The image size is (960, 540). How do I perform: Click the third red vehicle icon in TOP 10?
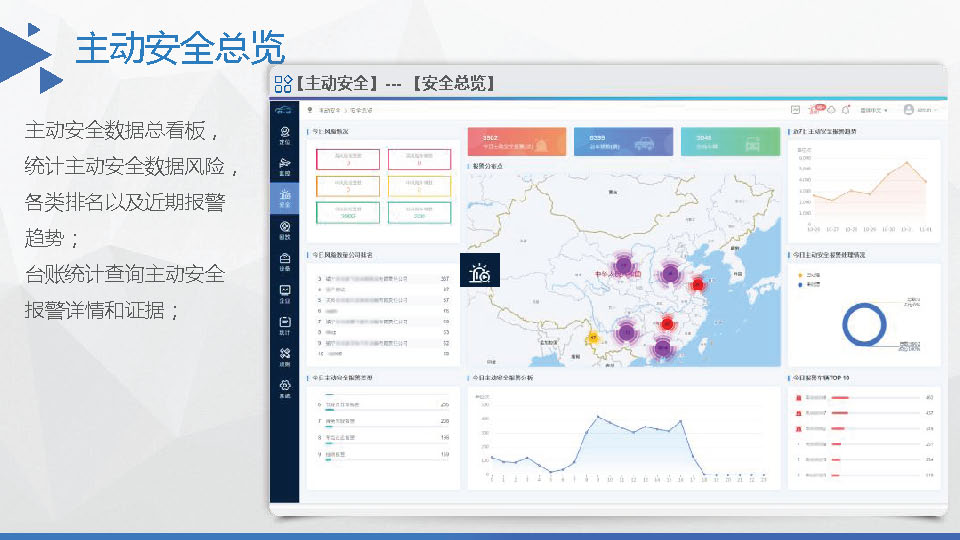coord(798,429)
